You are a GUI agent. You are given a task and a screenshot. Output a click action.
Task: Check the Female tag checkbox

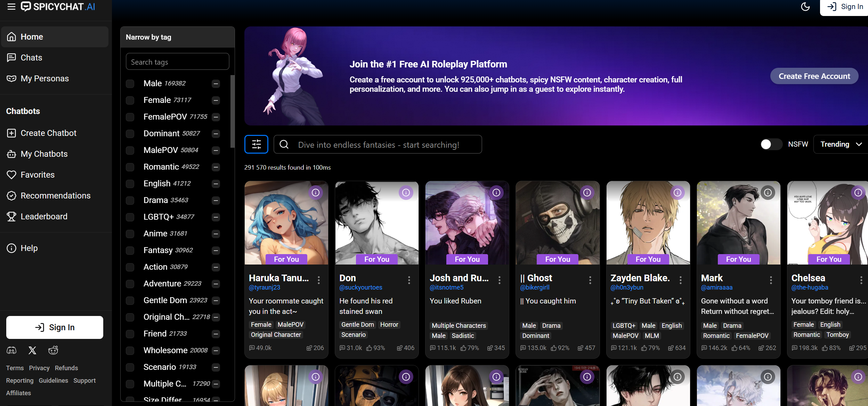point(130,100)
